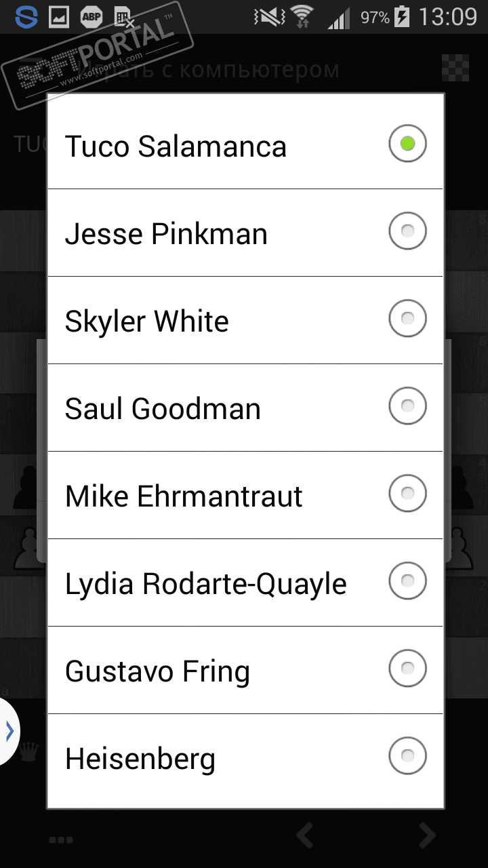The width and height of the screenshot is (488, 868).
Task: Tap the previous move left arrow
Action: (305, 835)
